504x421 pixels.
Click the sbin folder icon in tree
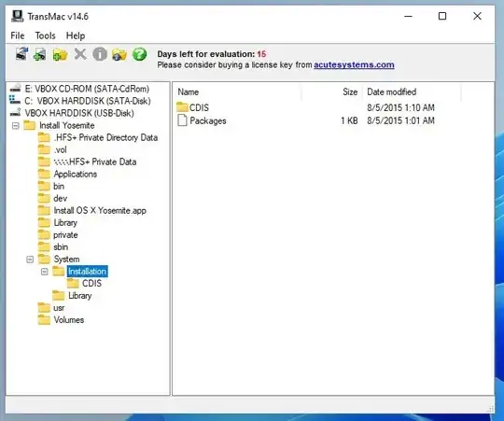[x=44, y=246]
